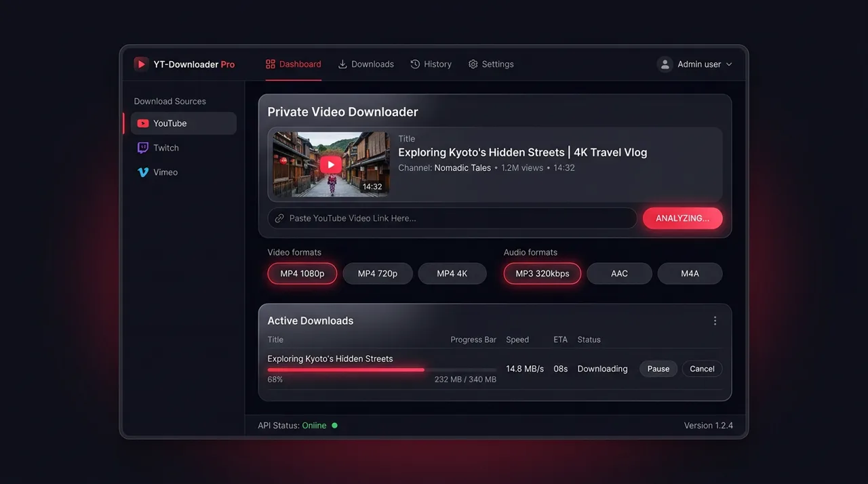Click the YouTube logo icon in the sidebar
This screenshot has height=484, width=868.
pyautogui.click(x=143, y=123)
